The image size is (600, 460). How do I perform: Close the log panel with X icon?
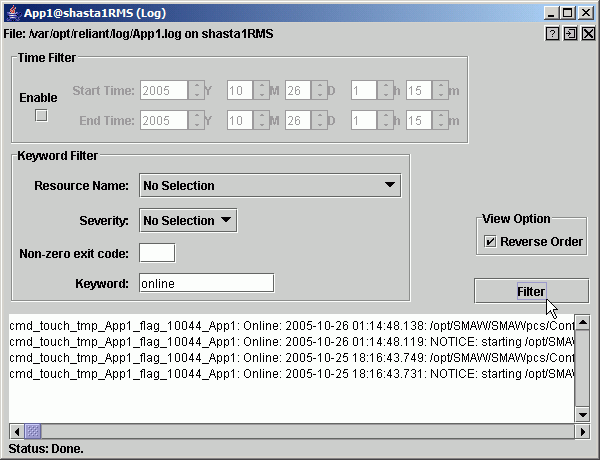pos(589,34)
